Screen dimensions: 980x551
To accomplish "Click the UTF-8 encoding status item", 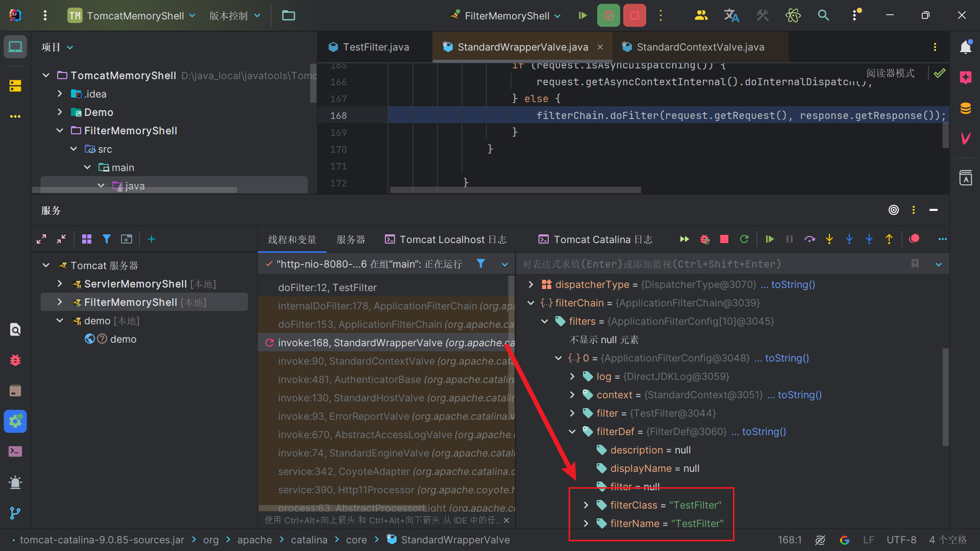I will click(901, 540).
